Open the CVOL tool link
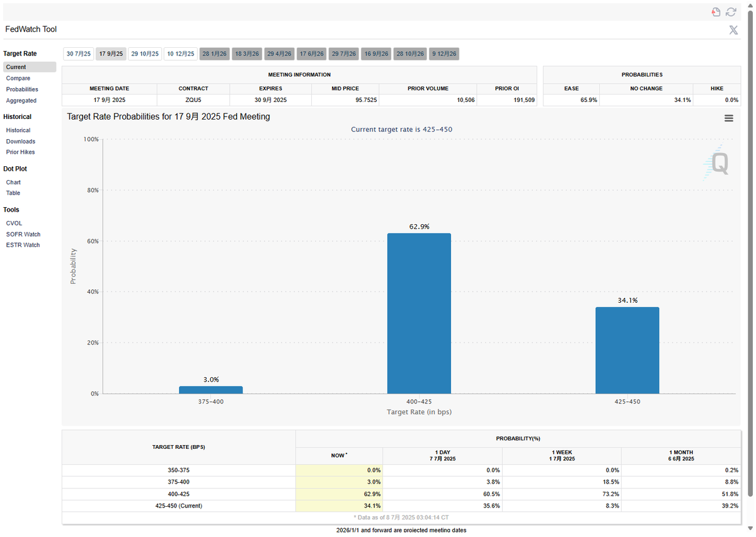This screenshot has width=756, height=537. (14, 223)
